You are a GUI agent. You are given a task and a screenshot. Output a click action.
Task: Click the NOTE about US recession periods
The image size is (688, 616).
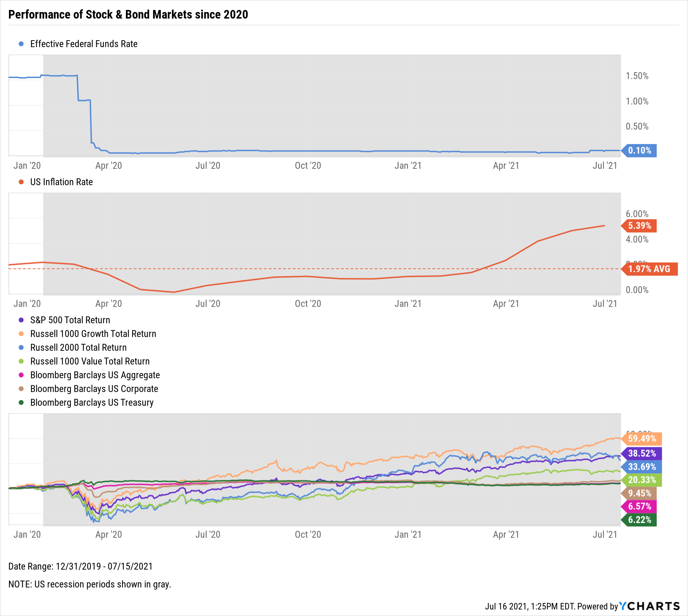pos(90,584)
